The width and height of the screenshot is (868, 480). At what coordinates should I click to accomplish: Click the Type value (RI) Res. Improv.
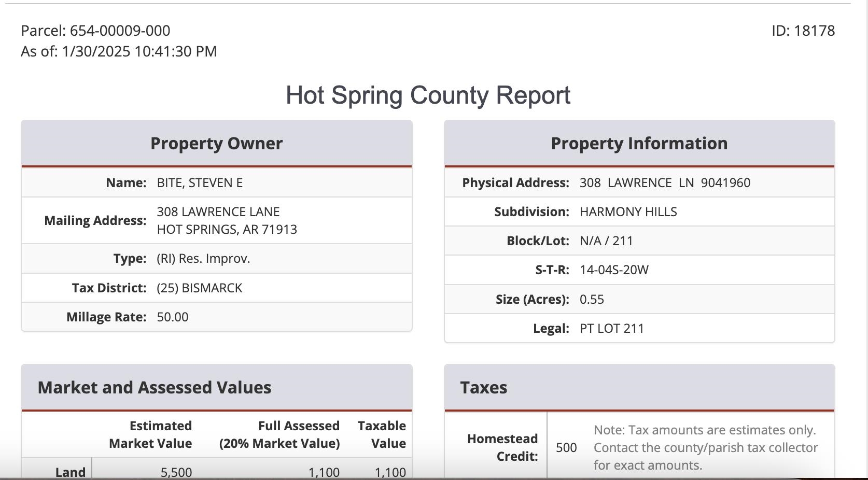click(203, 259)
